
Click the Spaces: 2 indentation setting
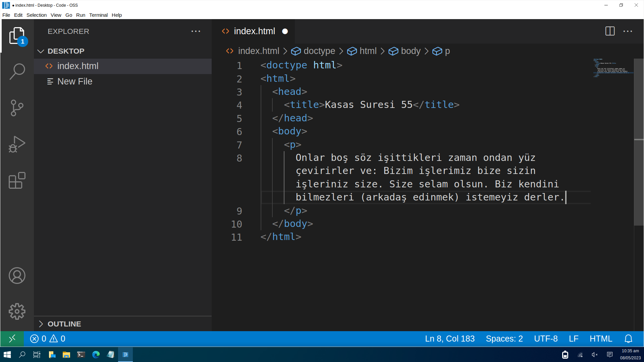504,339
